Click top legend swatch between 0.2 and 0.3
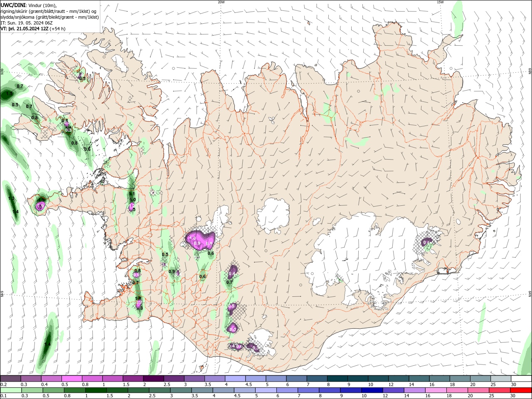This screenshot has width=532, height=399. pyautogui.click(x=10, y=379)
